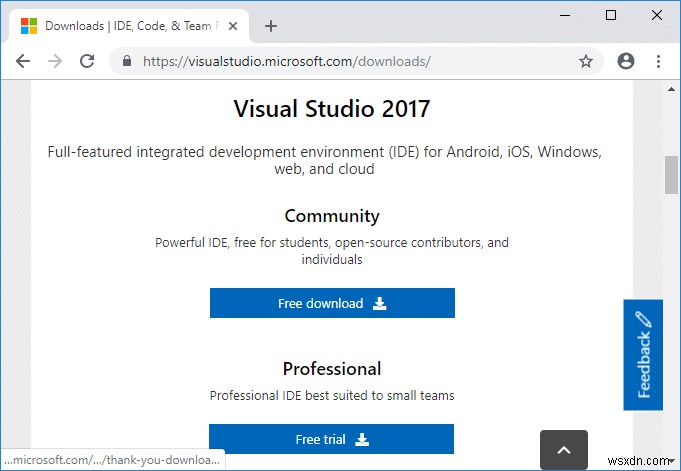Click the browser back arrow
Screen dimensions: 681x471
pos(22,61)
